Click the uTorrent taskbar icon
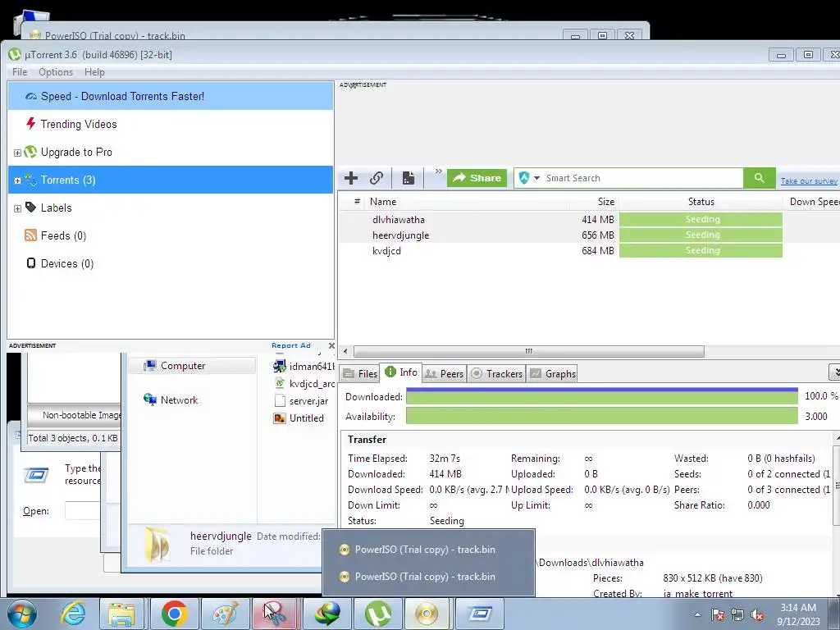Viewport: 840px width, 630px height. pyautogui.click(x=377, y=614)
